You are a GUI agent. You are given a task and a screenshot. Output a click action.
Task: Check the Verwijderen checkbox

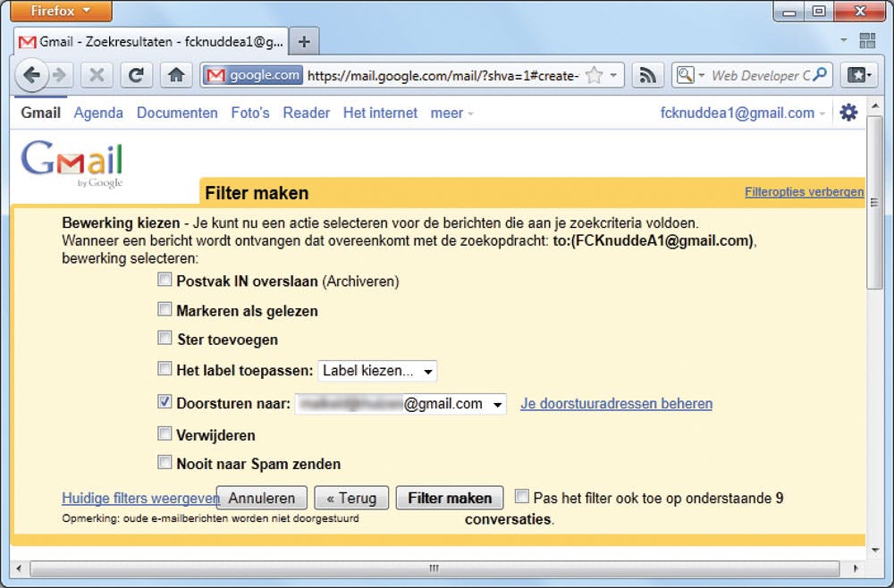(x=164, y=433)
